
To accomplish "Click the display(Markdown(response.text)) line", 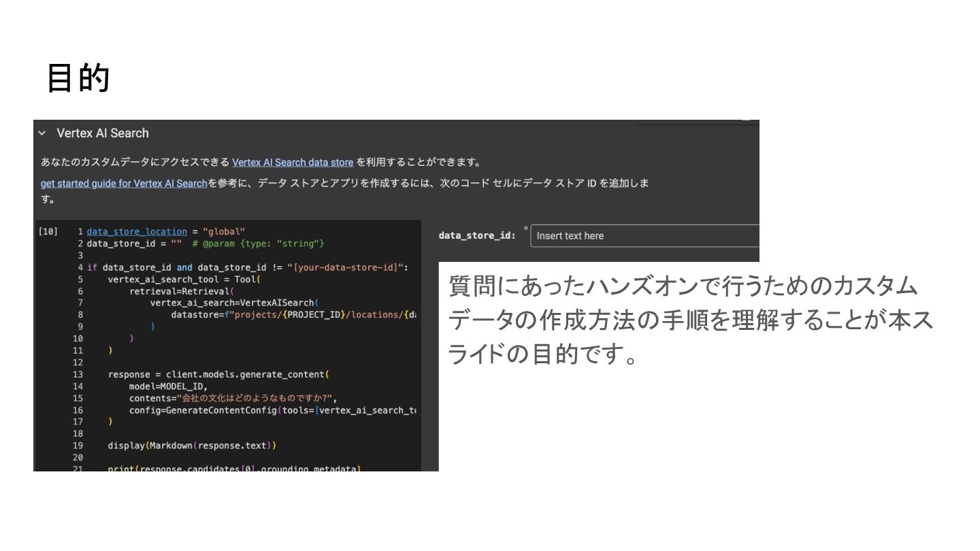I will (192, 446).
